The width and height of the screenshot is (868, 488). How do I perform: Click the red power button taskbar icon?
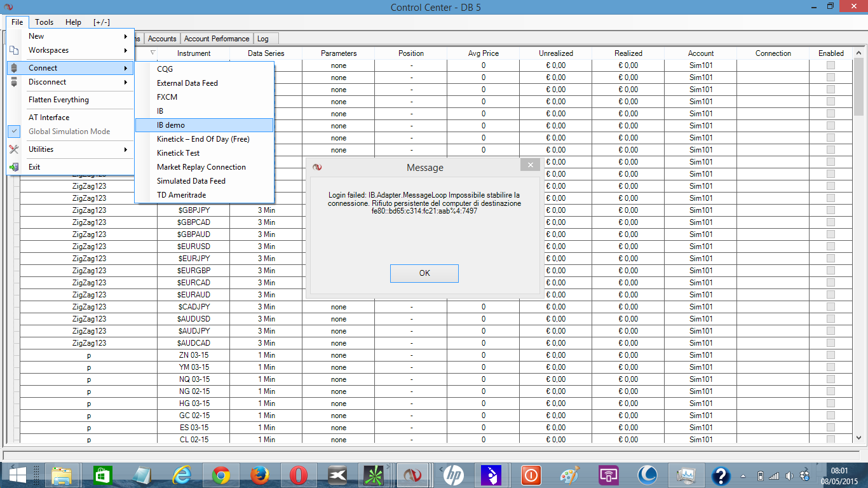[531, 475]
